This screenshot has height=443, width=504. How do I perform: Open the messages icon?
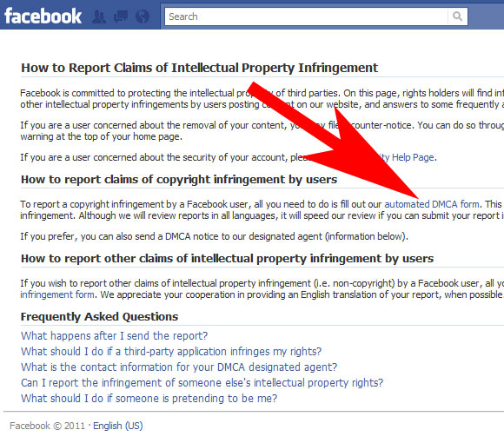pos(121,16)
